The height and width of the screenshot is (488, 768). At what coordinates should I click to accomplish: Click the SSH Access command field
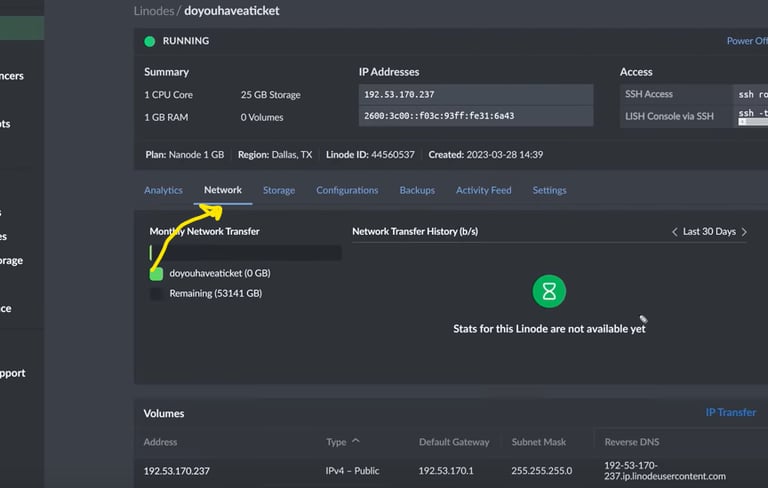pos(753,95)
